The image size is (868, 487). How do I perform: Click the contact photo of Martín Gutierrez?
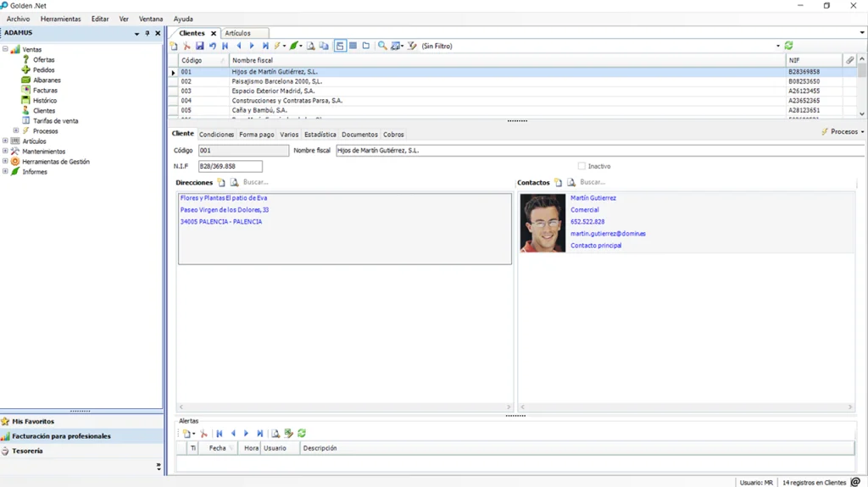pyautogui.click(x=542, y=224)
